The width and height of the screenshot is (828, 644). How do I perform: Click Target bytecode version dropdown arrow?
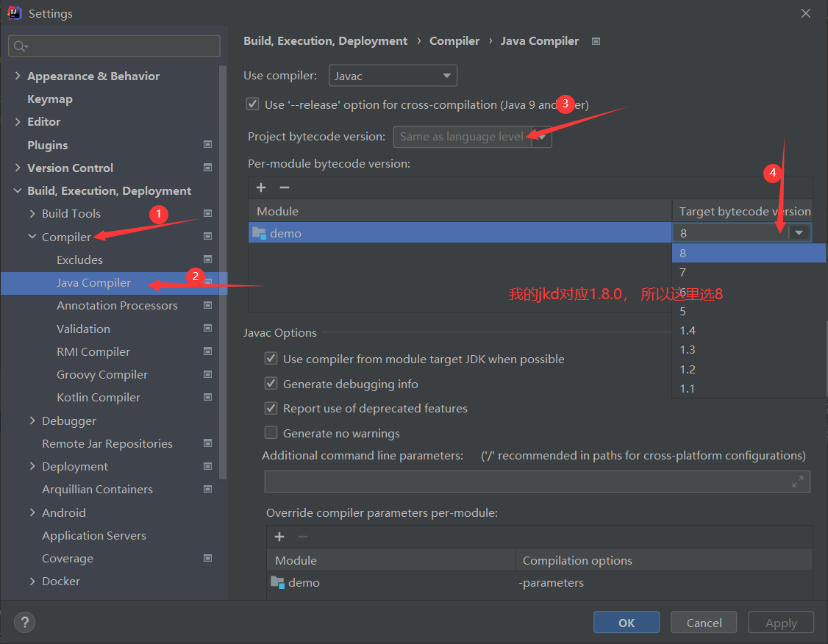(x=799, y=233)
